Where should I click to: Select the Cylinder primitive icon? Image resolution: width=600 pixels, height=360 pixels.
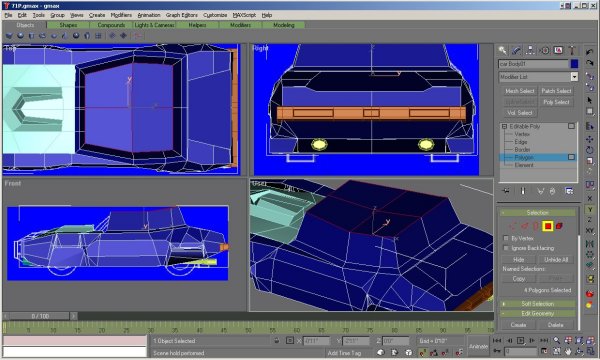(31, 36)
